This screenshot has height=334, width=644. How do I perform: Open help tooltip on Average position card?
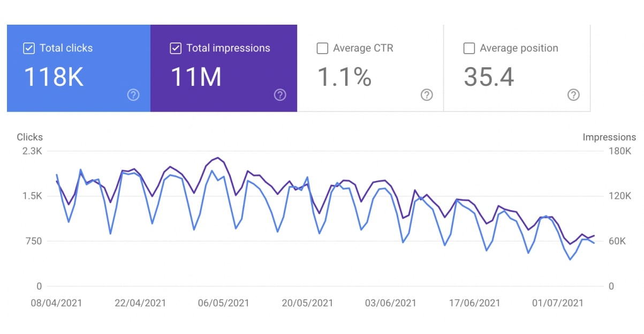(573, 95)
